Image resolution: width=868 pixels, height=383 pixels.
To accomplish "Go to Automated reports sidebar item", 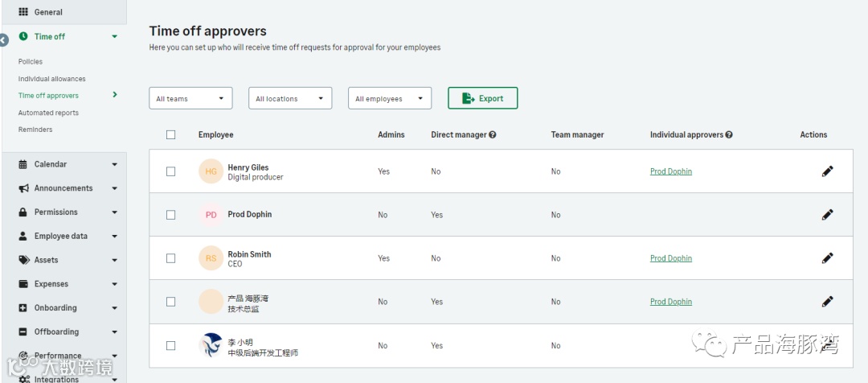I will click(x=48, y=113).
